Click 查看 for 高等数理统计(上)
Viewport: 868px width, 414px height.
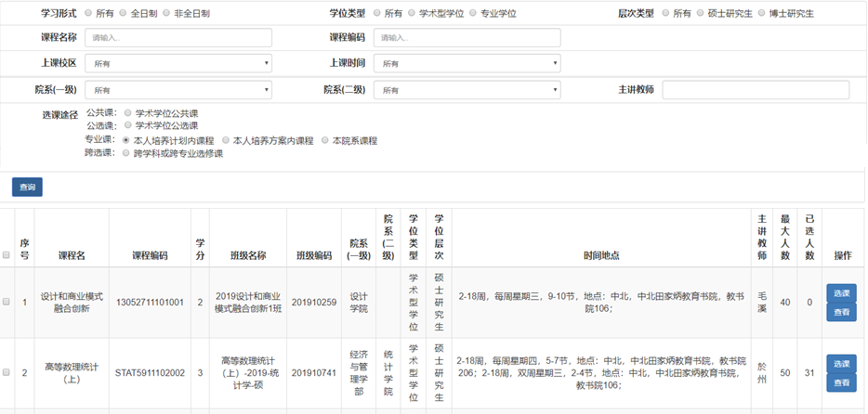coord(841,382)
